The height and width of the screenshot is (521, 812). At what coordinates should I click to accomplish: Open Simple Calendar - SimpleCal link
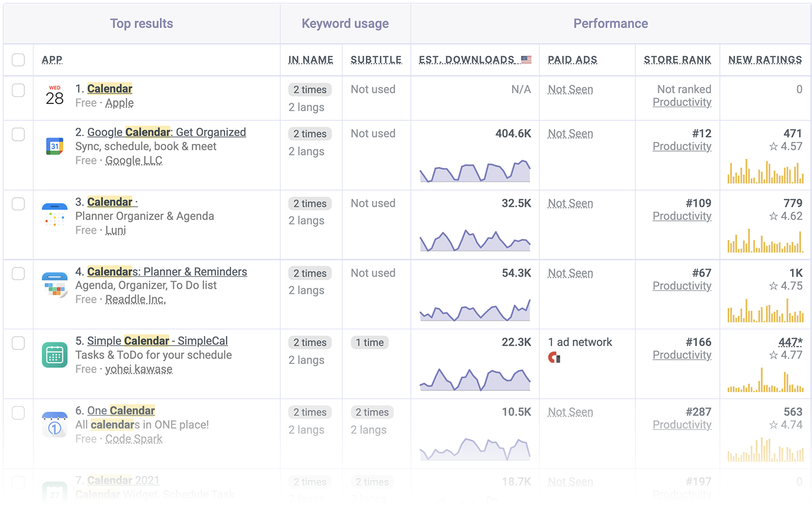[x=158, y=341]
